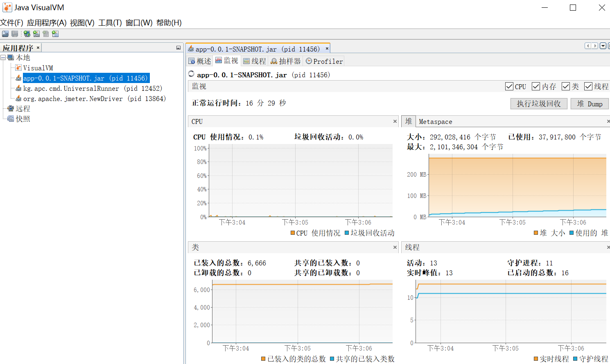610x364 pixels.
Task: Uncheck the 类 display checkbox
Action: pyautogui.click(x=566, y=86)
